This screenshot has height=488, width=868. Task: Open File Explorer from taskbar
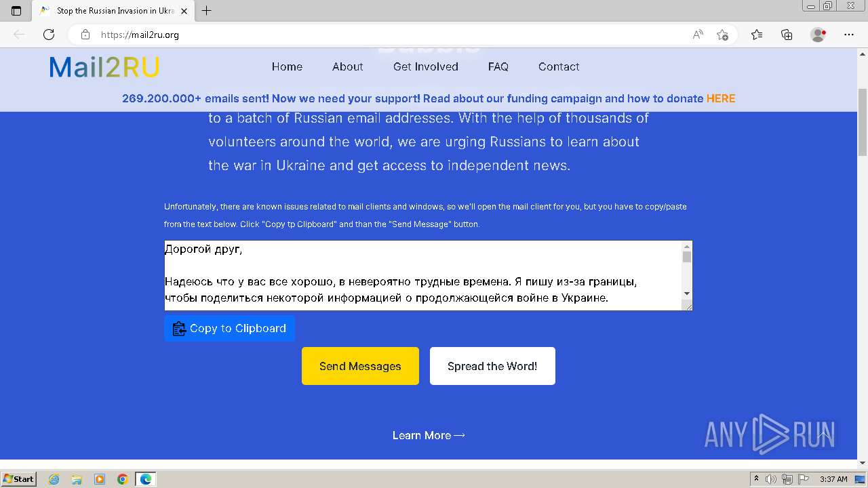point(77,479)
